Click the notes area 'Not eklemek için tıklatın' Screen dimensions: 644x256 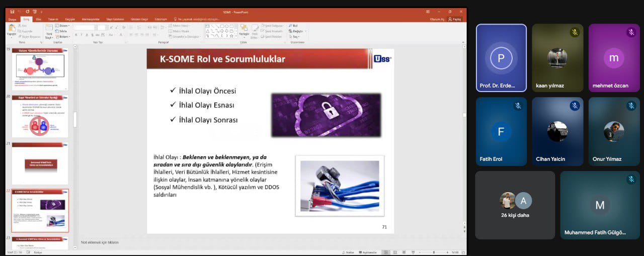click(100, 242)
